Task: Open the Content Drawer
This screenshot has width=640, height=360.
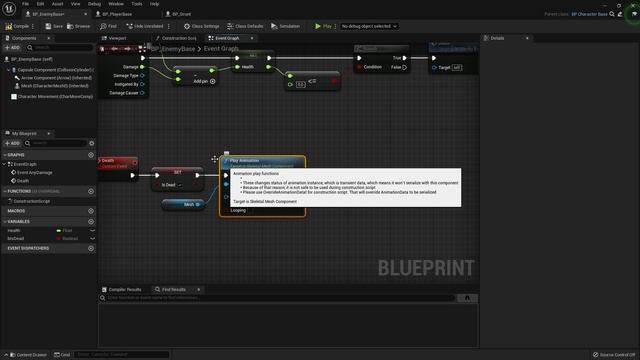Action: 28,355
